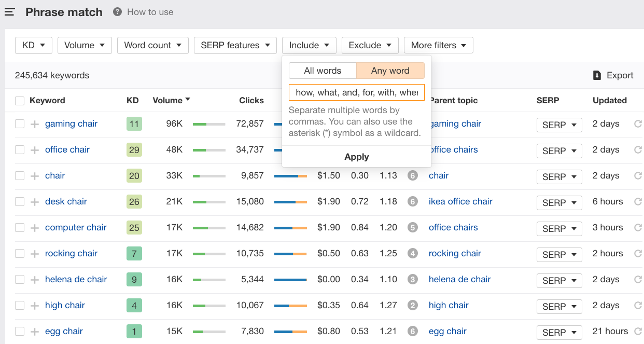This screenshot has width=644, height=344.
Task: Click the include words text field
Action: point(357,92)
